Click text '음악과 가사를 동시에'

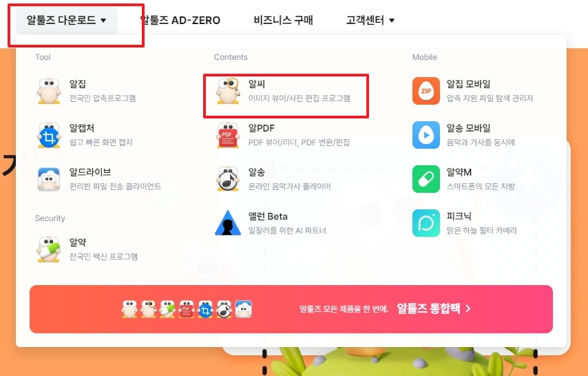(x=481, y=143)
